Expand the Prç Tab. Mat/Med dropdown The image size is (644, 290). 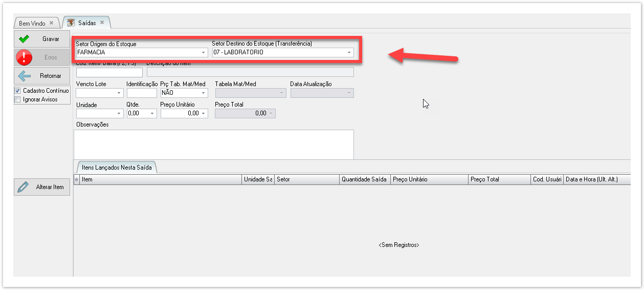pyautogui.click(x=203, y=93)
